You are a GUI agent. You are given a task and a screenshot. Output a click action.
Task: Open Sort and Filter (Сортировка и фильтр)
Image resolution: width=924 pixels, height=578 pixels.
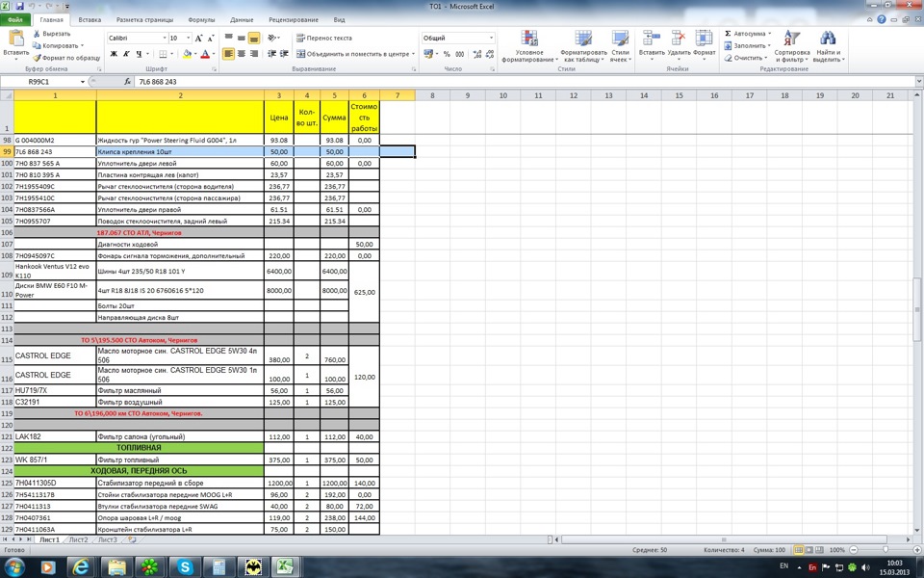point(791,46)
